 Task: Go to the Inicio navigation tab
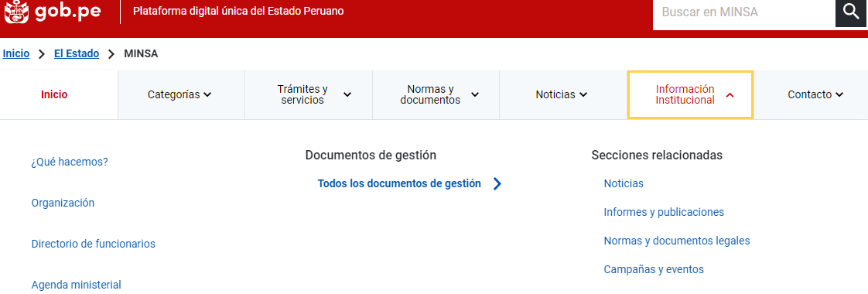[x=54, y=94]
